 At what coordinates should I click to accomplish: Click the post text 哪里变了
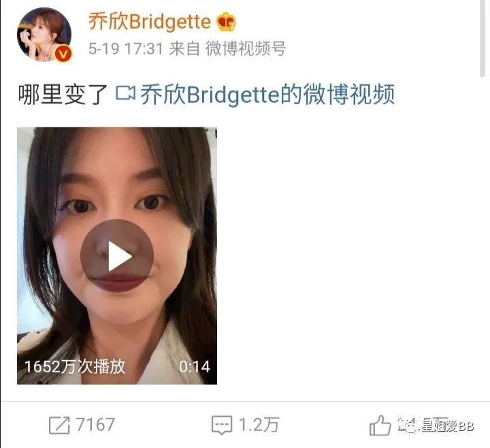click(63, 95)
